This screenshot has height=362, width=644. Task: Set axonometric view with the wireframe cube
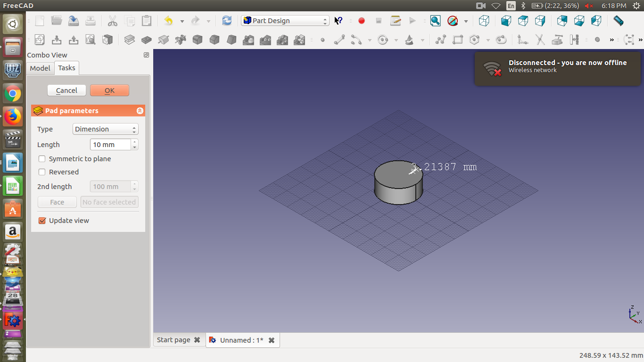tap(484, 21)
